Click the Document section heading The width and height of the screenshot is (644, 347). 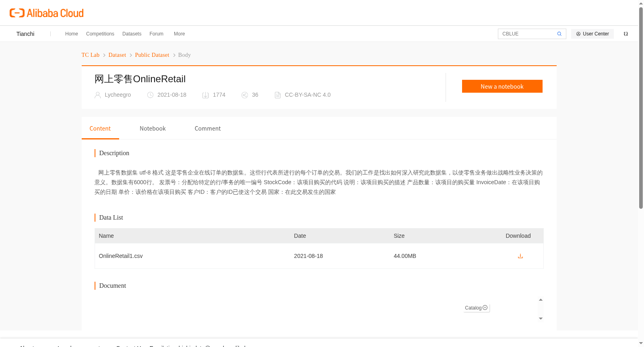coord(113,286)
